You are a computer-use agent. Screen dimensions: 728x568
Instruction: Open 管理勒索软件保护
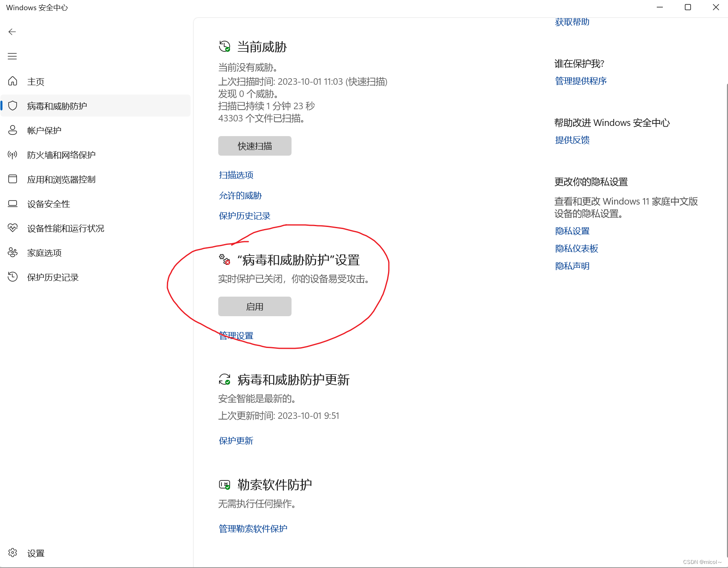click(252, 528)
